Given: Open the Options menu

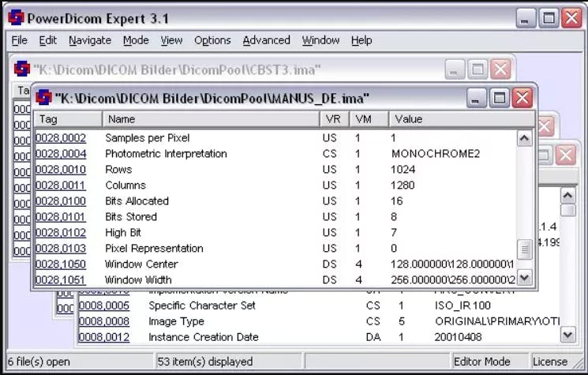Looking at the screenshot, I should 212,40.
